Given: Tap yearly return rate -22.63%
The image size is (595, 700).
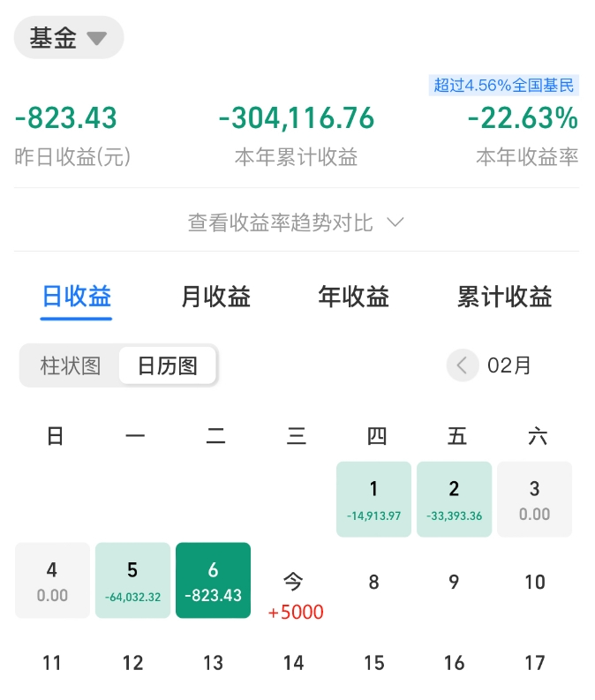Looking at the screenshot, I should coord(523,118).
